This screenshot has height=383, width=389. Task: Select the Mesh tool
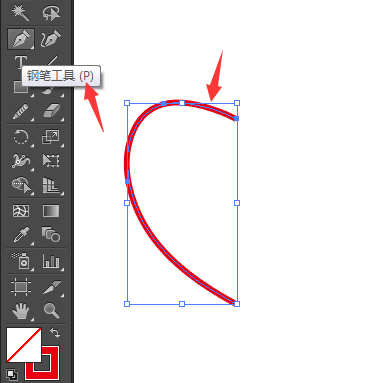click(21, 211)
